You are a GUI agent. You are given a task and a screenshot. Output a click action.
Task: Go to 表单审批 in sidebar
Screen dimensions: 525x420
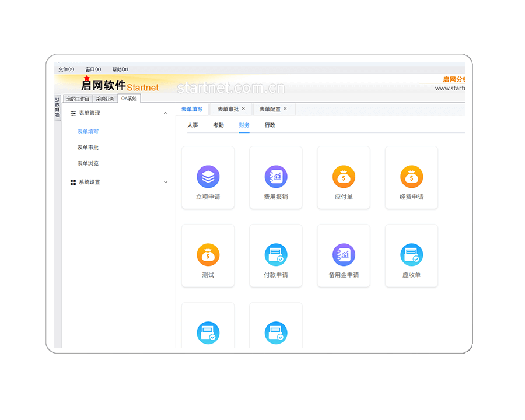(x=88, y=148)
